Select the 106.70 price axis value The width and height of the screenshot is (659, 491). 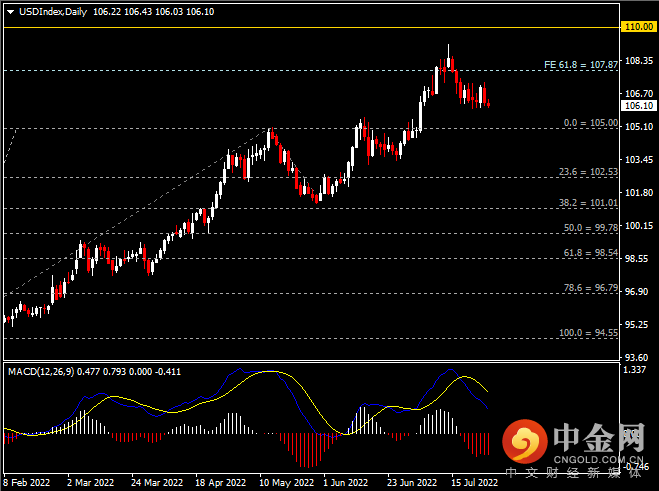click(x=639, y=93)
